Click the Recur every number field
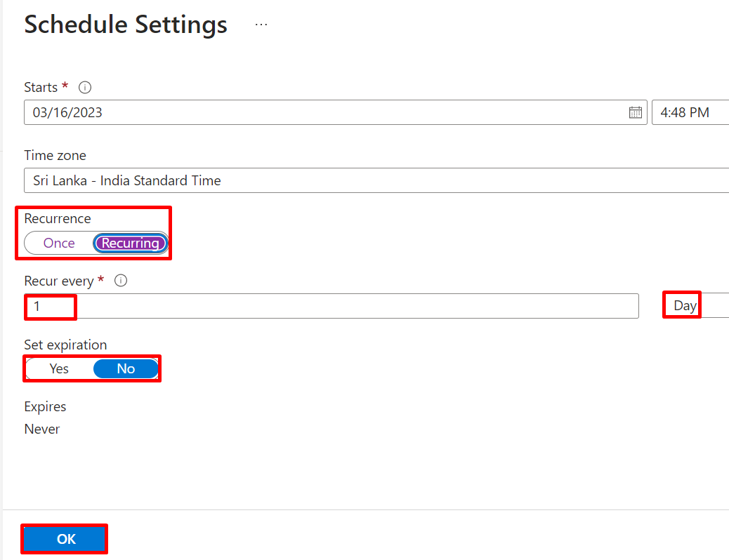 click(x=331, y=306)
